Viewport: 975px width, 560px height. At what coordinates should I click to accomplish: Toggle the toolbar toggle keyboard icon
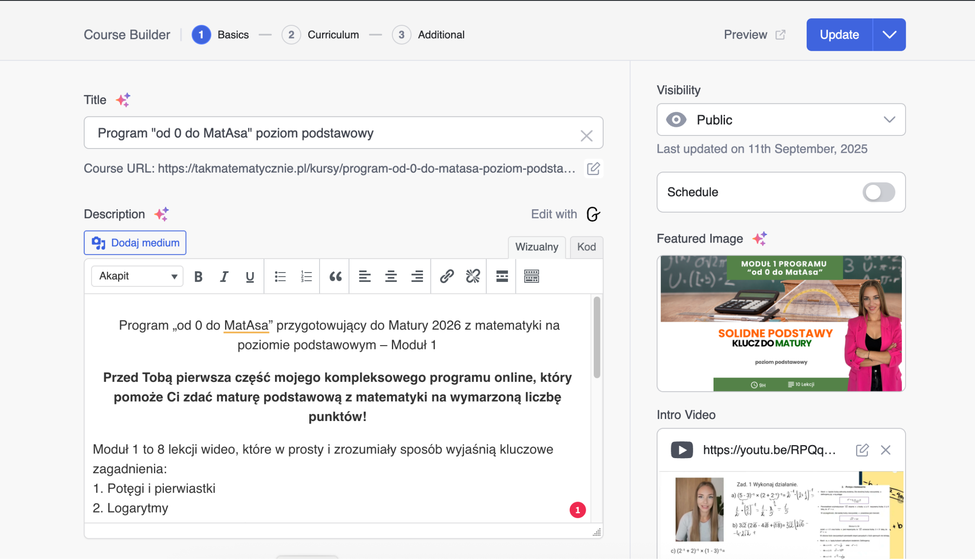(x=531, y=276)
